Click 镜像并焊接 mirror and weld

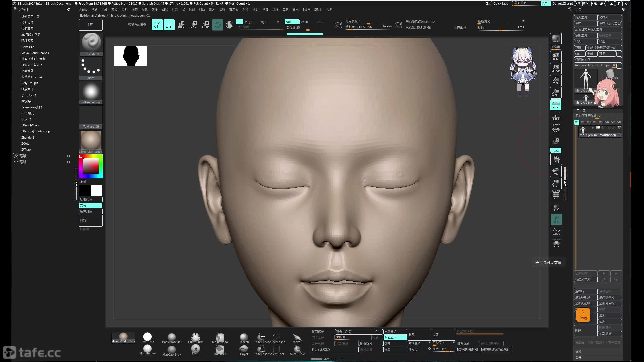click(x=359, y=332)
